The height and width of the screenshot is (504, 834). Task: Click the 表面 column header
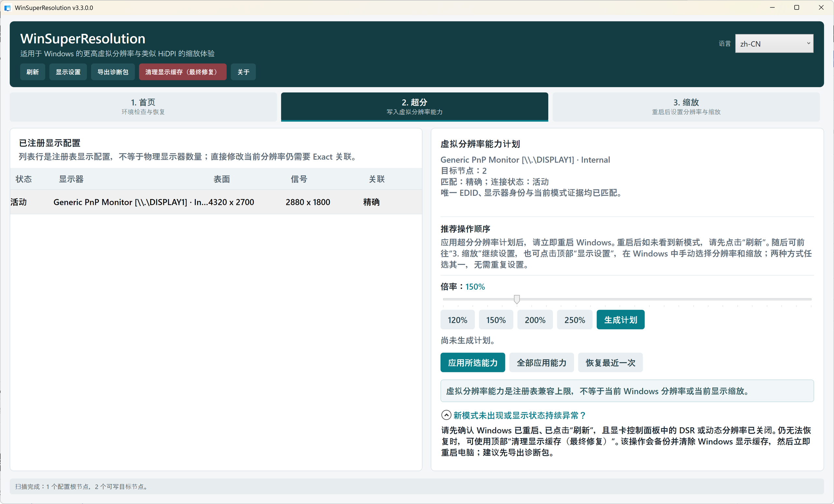[222, 179]
